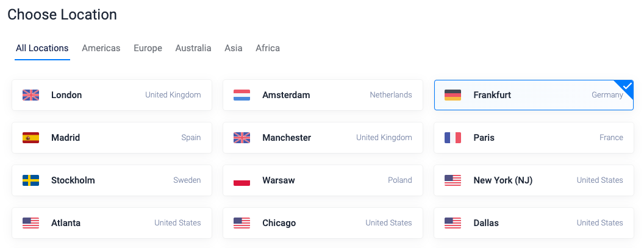Click the French flag beside Paris
644x248 pixels.
[x=453, y=138]
